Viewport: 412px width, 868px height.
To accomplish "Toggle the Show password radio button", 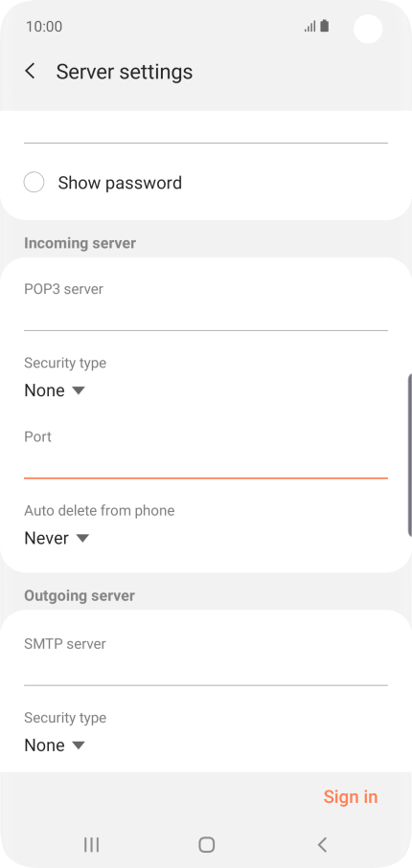I will pyautogui.click(x=34, y=182).
